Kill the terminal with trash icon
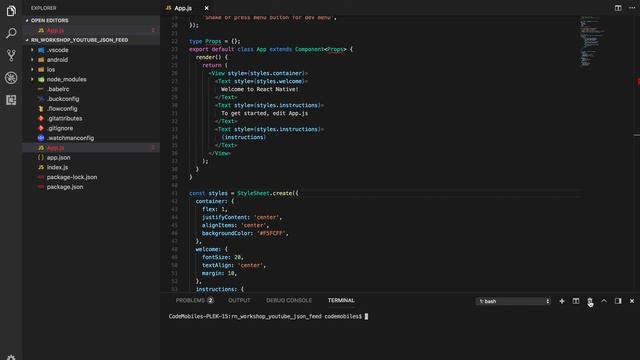The image size is (640, 360). (x=590, y=301)
